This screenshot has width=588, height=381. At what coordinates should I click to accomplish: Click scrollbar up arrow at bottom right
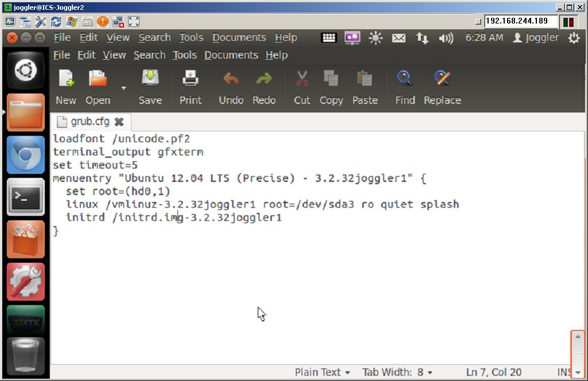(x=578, y=336)
